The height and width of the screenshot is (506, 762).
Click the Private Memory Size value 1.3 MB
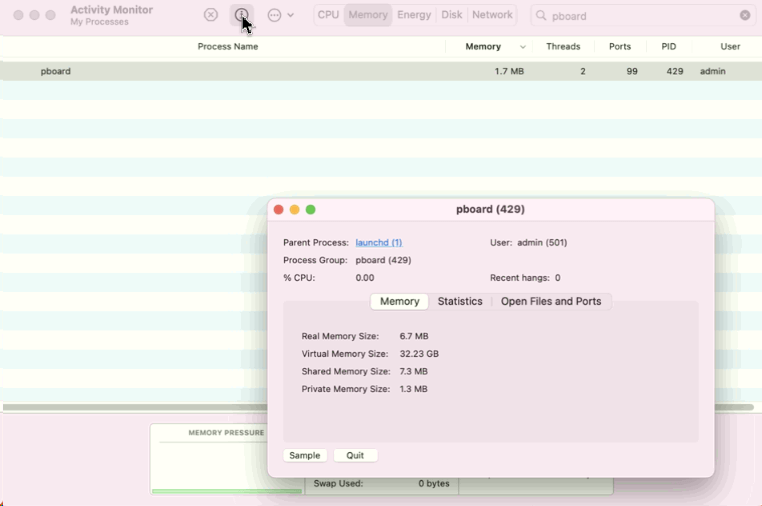[x=414, y=389]
